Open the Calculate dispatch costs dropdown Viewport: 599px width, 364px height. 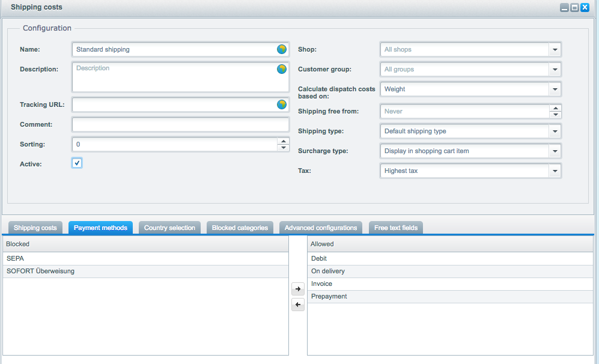coord(555,89)
